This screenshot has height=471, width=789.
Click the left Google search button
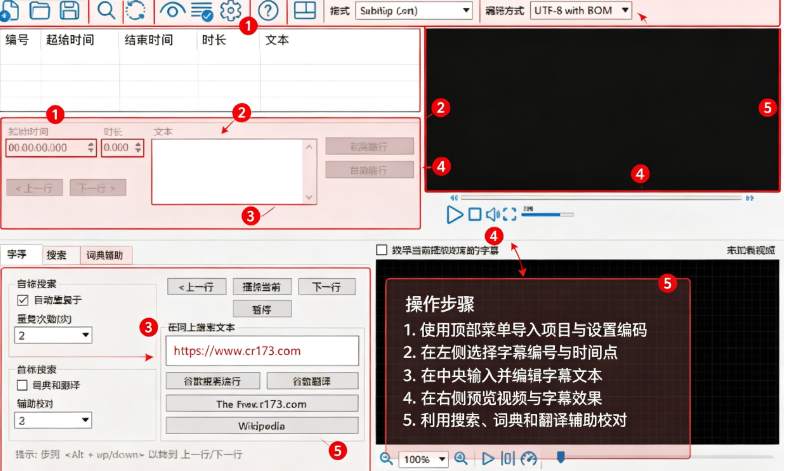213,381
